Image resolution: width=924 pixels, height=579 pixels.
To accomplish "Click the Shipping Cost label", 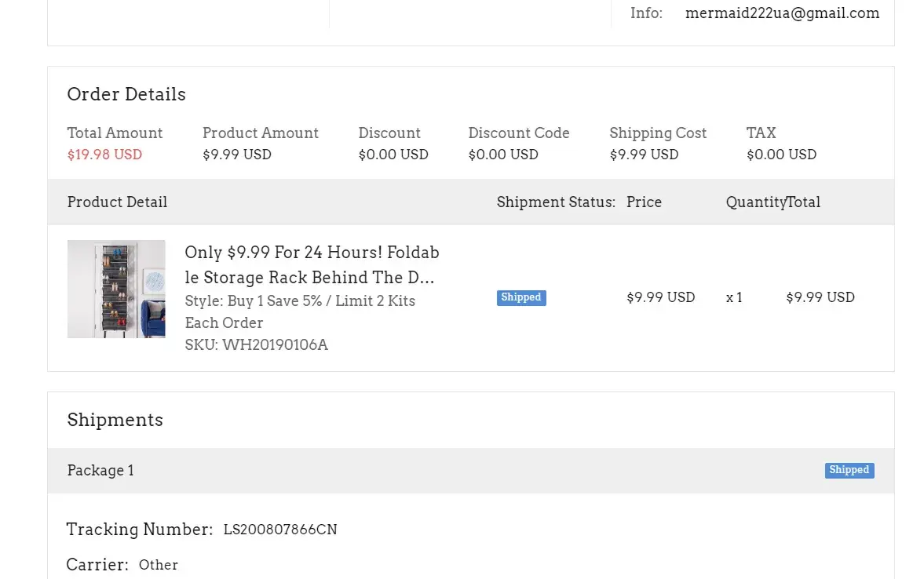I will (x=658, y=133).
